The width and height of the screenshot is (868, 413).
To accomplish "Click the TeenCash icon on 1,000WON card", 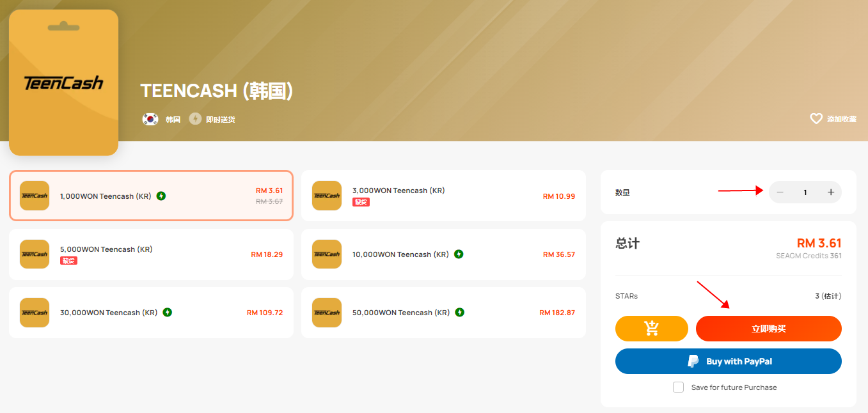I will (x=35, y=196).
